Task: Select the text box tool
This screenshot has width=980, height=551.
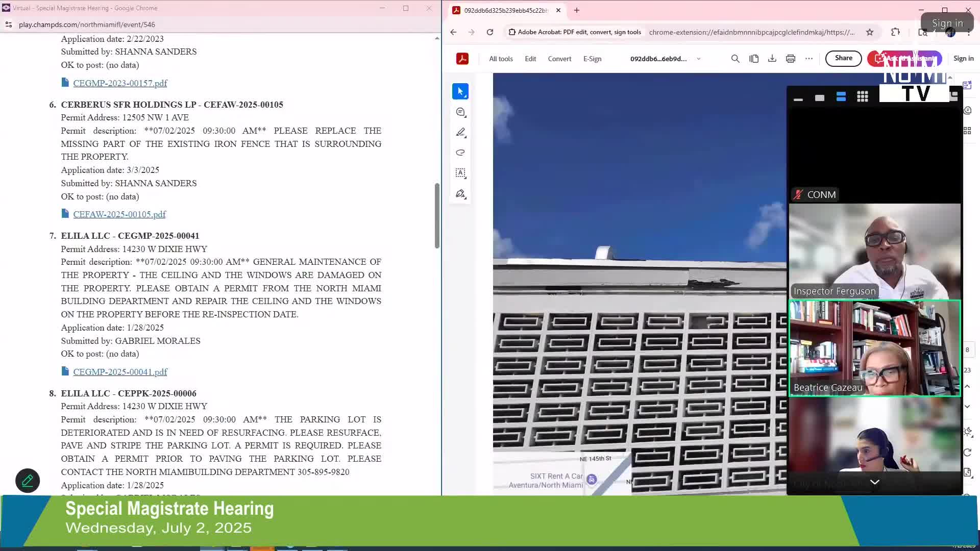Action: point(460,173)
